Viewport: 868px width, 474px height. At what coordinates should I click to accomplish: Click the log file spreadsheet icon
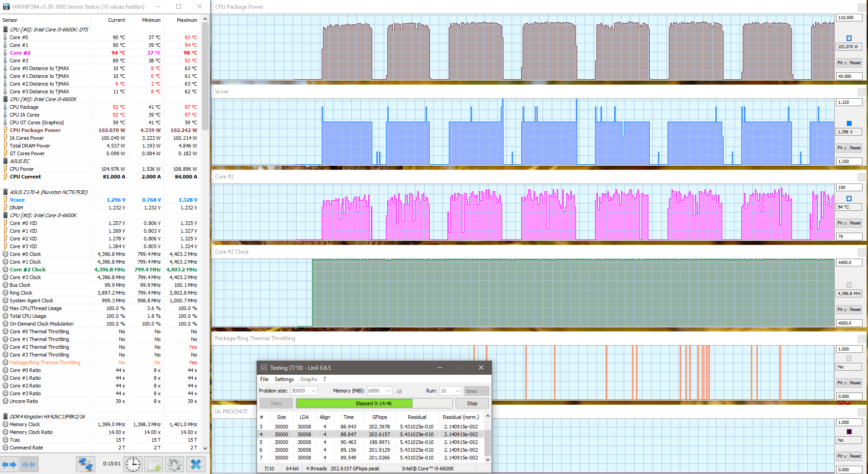(x=154, y=464)
